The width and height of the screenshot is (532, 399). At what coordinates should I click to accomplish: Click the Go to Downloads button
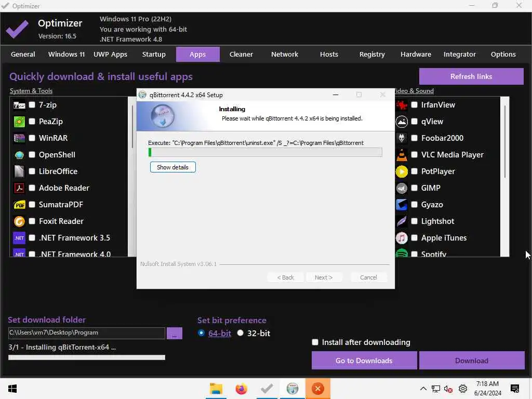(364, 361)
